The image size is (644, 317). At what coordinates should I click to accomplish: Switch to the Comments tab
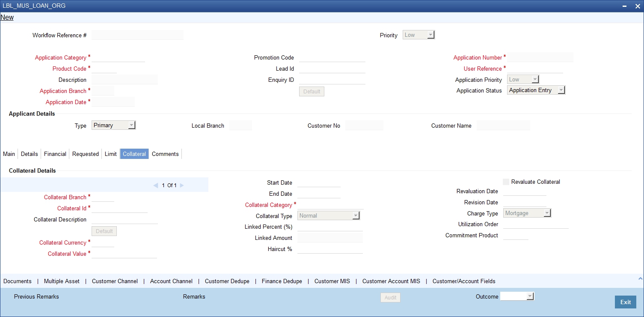coord(165,154)
